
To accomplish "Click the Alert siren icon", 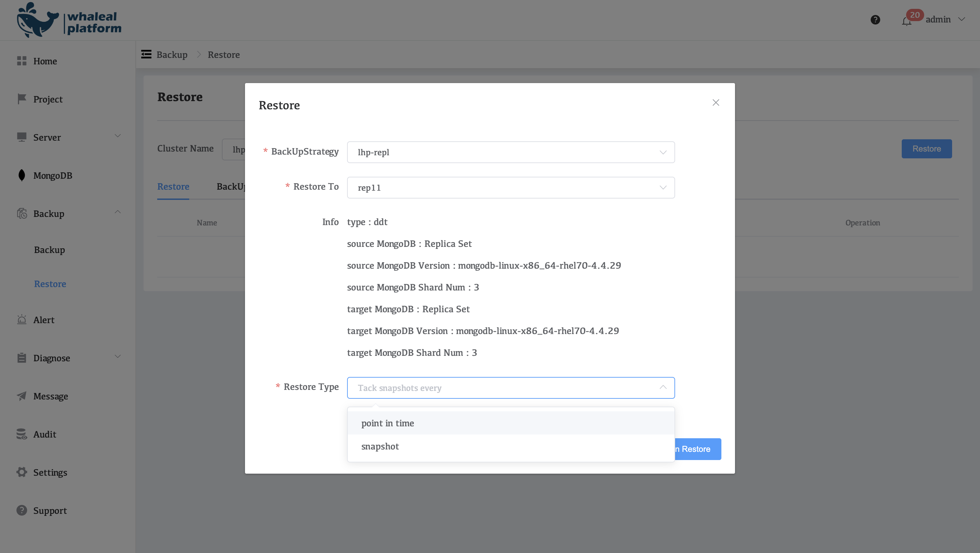I will tap(22, 320).
